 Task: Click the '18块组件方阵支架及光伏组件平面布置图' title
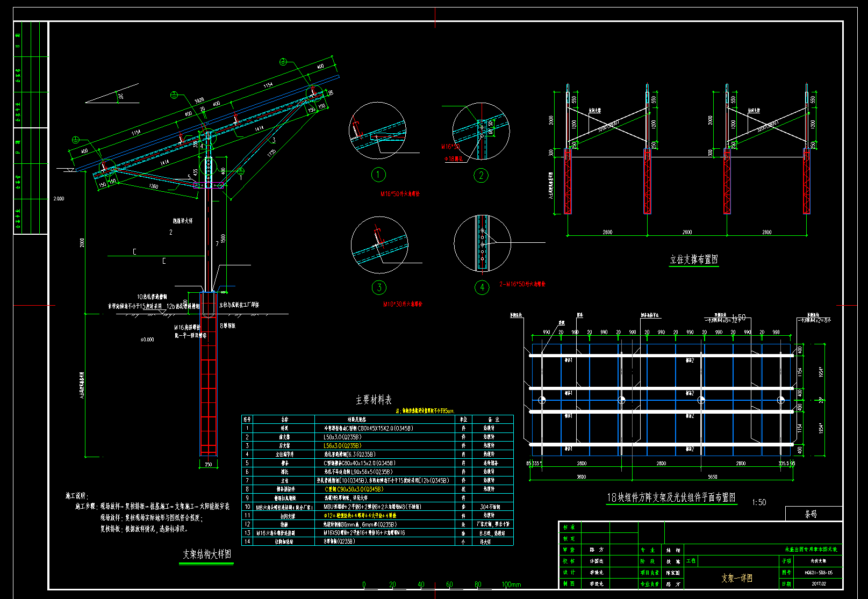coord(671,497)
